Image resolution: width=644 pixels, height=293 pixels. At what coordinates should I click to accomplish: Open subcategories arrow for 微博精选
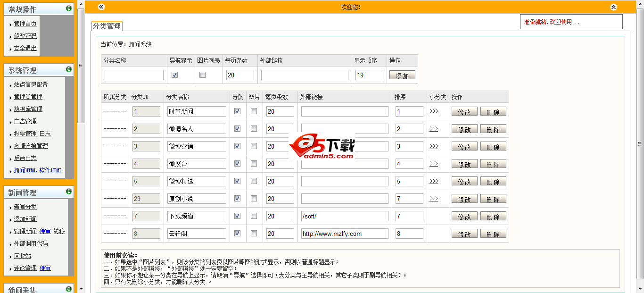(x=434, y=181)
